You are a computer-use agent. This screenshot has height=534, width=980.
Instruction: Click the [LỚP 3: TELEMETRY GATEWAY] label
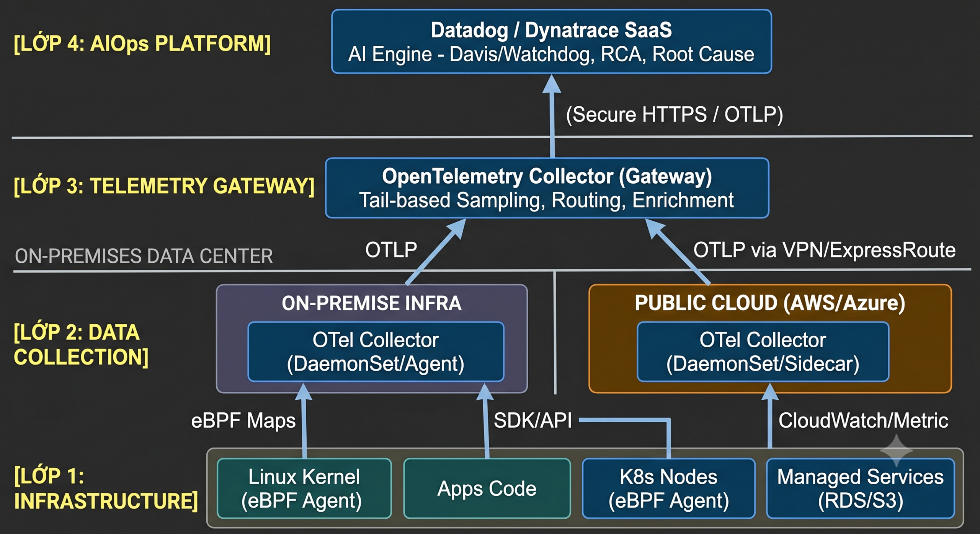164,186
